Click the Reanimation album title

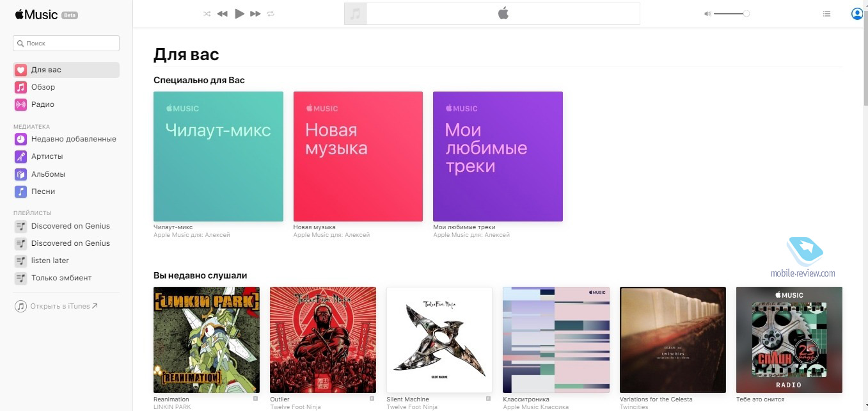(171, 399)
